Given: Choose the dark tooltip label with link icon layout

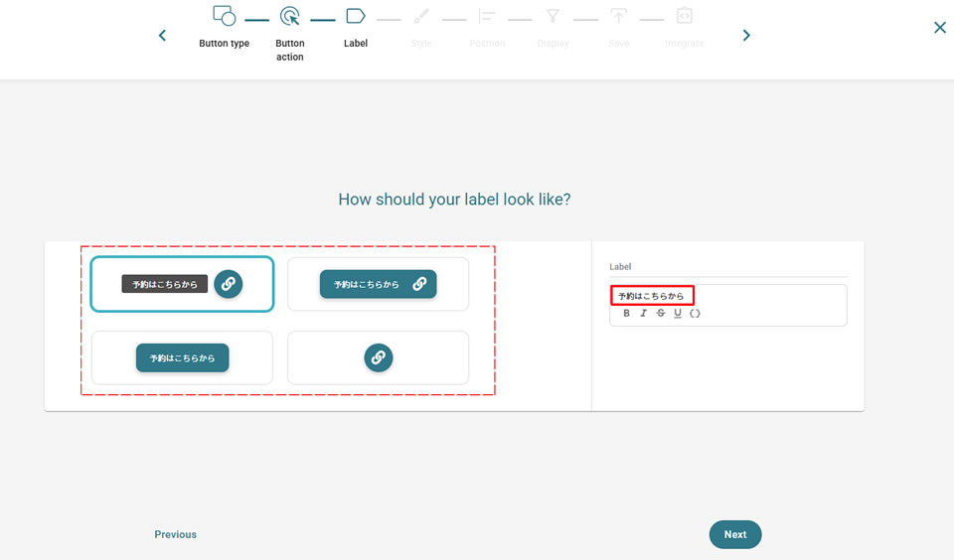Looking at the screenshot, I should tap(182, 284).
